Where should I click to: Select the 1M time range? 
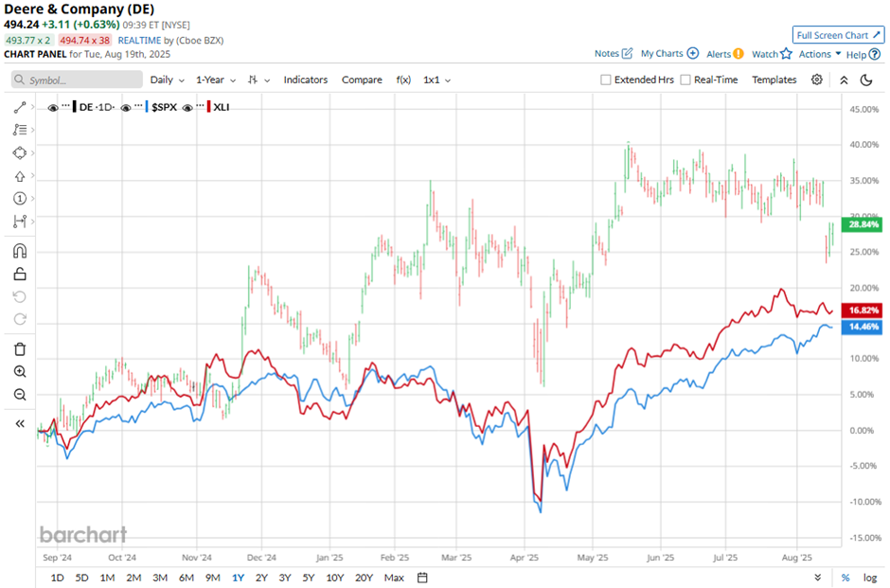point(107,578)
